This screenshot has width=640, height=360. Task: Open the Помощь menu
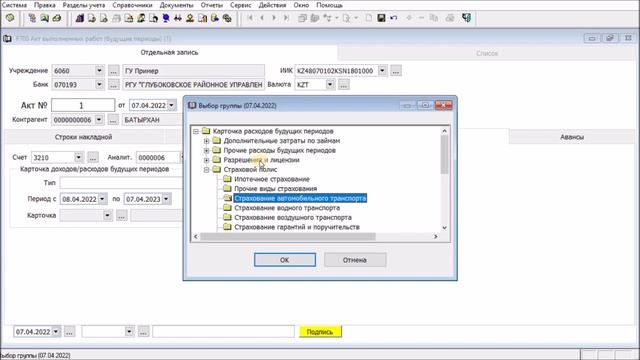[x=329, y=5]
